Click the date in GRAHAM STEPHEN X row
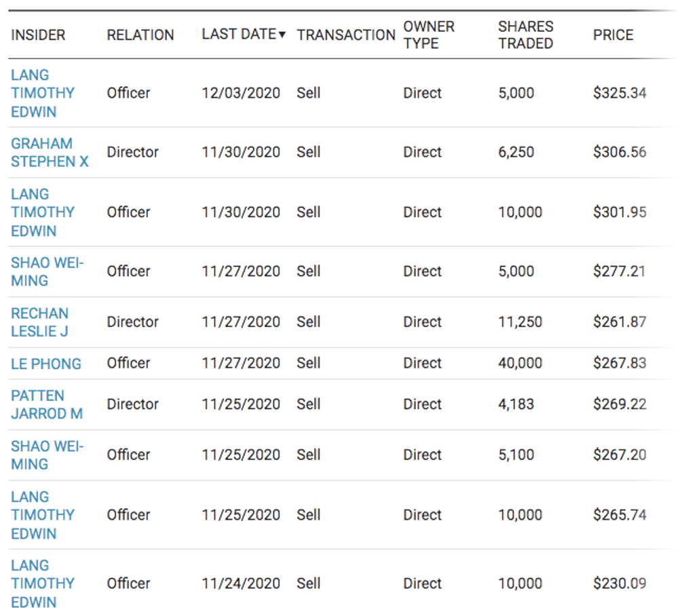Image resolution: width=680 pixels, height=616 pixels. (x=241, y=153)
